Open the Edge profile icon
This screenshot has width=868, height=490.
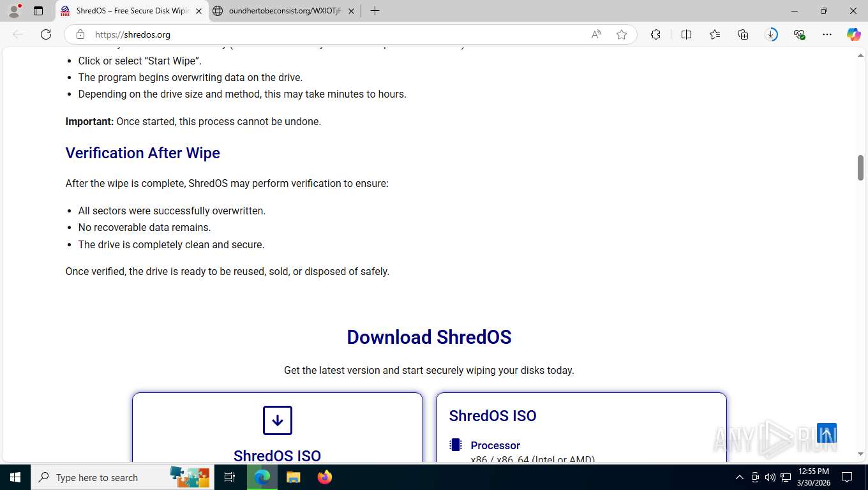[x=13, y=11]
